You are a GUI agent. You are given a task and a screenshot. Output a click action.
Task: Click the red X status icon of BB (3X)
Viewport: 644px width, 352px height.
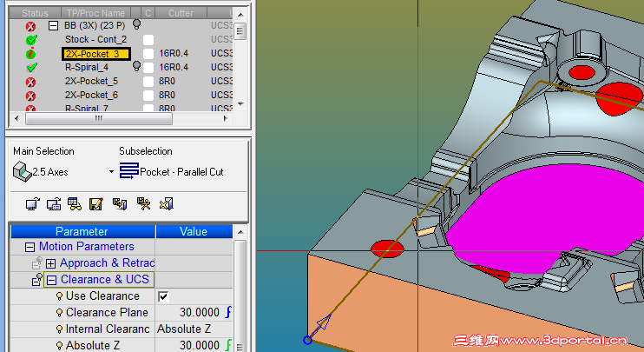30,26
